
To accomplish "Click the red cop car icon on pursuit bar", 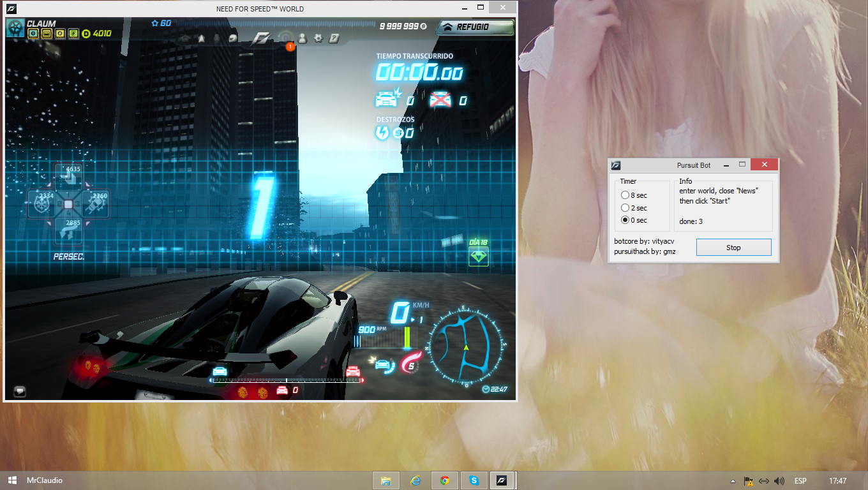I will pos(353,371).
